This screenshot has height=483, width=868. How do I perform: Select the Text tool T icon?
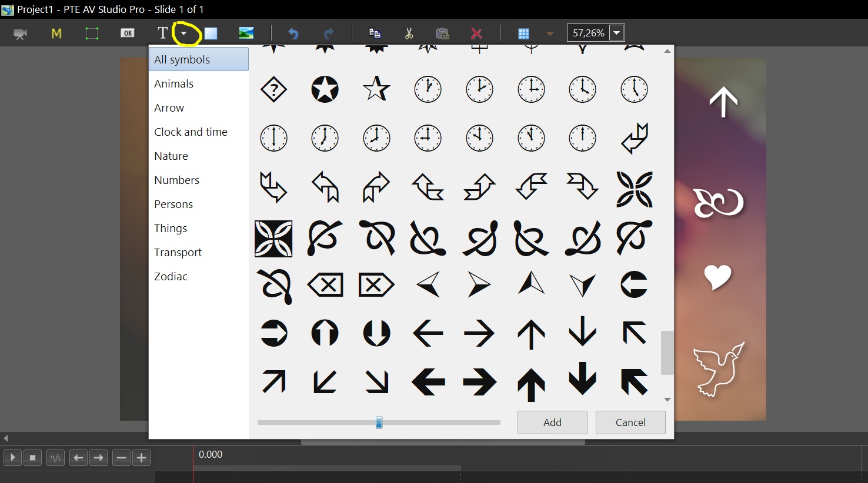point(163,33)
